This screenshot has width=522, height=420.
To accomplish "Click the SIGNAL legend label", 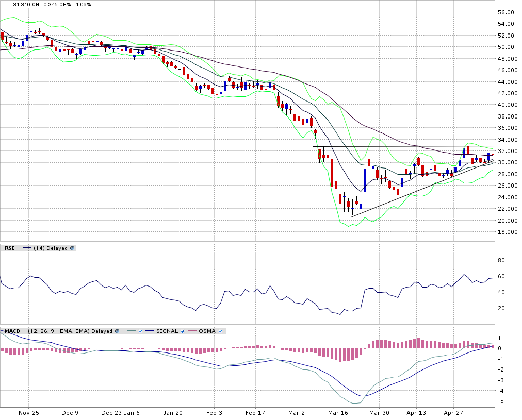I will [x=167, y=331].
